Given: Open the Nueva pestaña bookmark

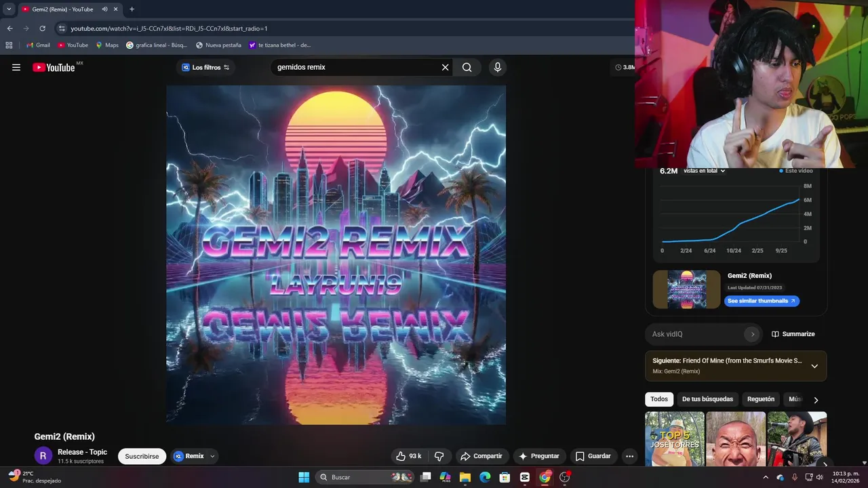Looking at the screenshot, I should (218, 45).
